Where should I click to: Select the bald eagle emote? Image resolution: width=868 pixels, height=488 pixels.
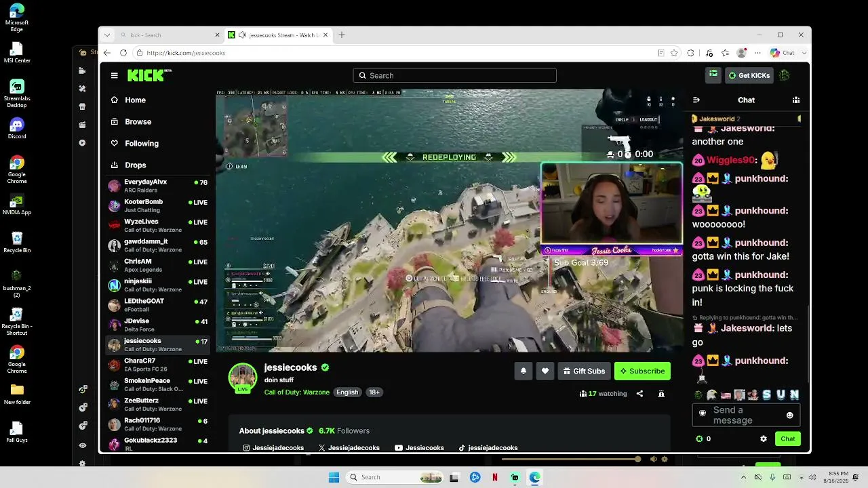[x=712, y=394]
